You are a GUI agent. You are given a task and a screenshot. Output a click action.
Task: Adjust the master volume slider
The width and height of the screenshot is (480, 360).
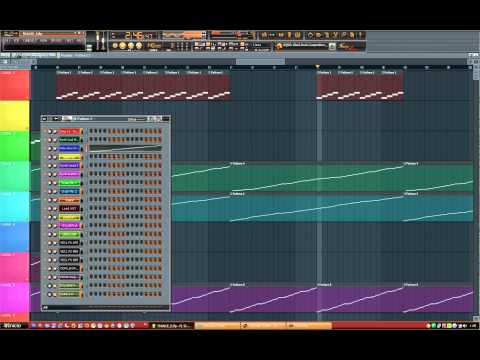coord(98,41)
